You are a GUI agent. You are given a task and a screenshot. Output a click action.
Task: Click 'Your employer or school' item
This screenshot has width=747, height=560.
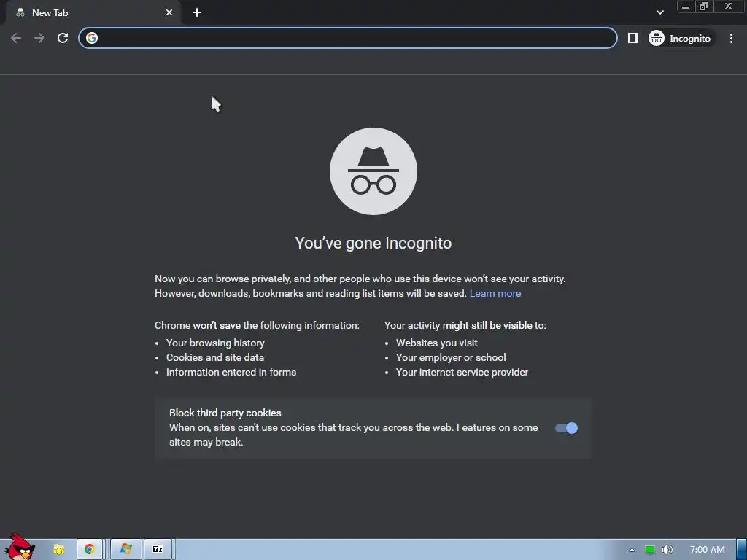click(451, 357)
